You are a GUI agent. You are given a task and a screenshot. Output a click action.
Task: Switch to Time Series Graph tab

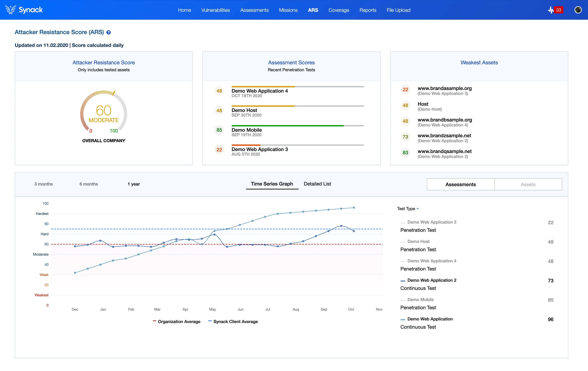coord(272,184)
